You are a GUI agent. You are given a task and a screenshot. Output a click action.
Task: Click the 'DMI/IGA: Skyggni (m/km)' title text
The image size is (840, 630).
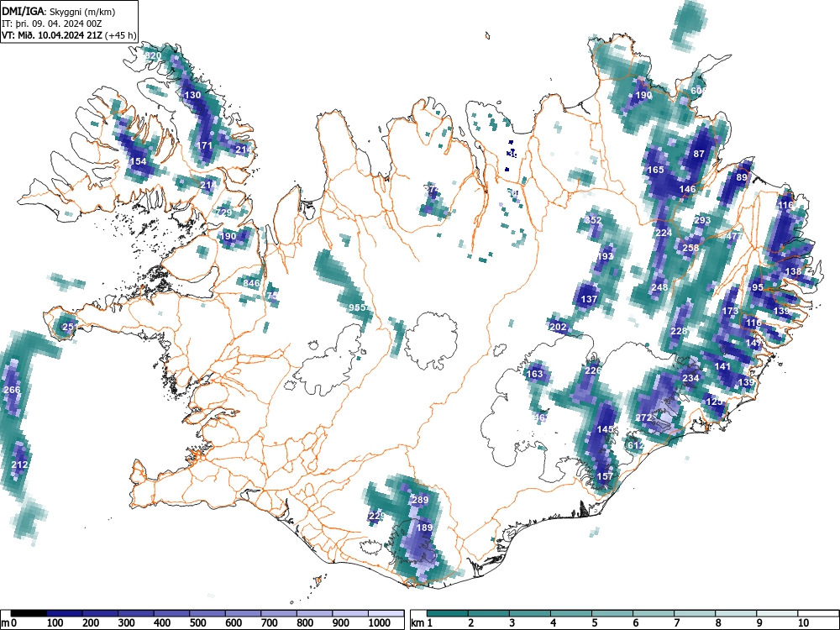(59, 11)
